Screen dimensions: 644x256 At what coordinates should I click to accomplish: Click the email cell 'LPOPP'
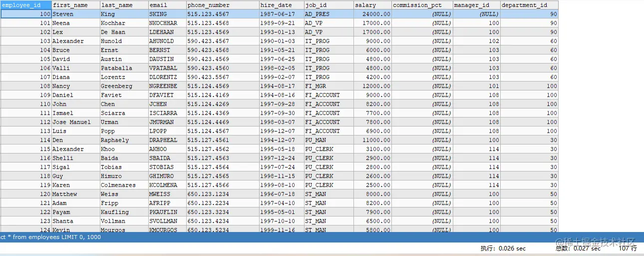point(167,131)
